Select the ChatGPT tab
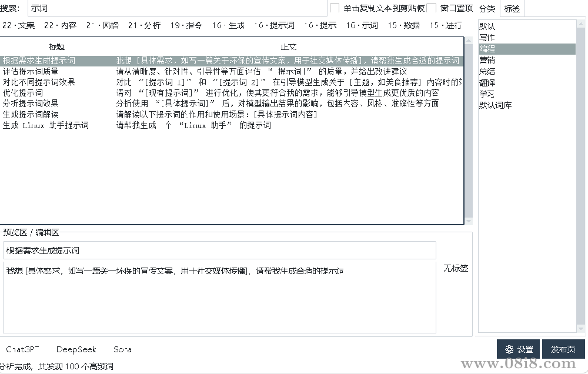The height and width of the screenshot is (374, 588). point(22,349)
